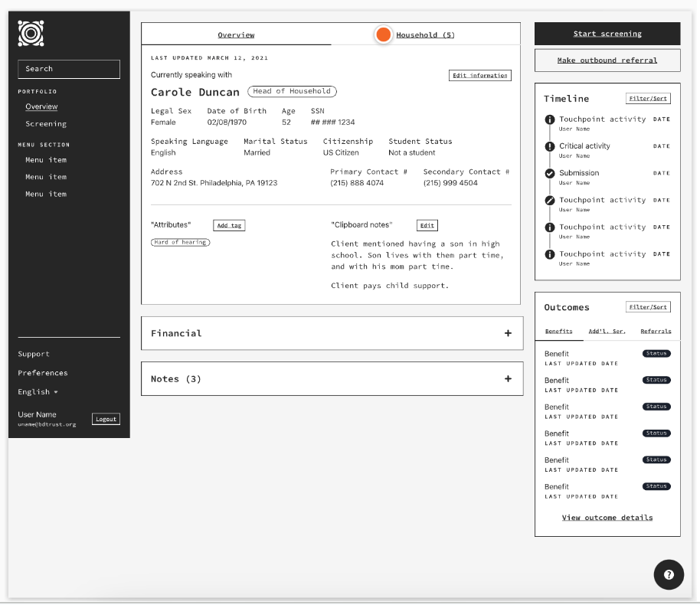Click the Submission checkmark timeline icon
This screenshot has height=605, width=700.
(x=549, y=173)
